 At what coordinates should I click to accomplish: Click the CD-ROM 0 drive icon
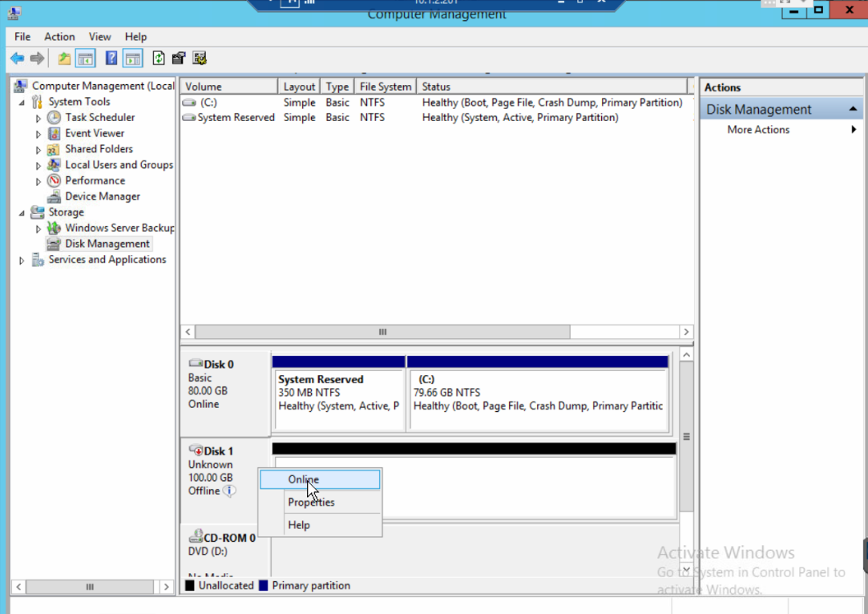click(196, 536)
